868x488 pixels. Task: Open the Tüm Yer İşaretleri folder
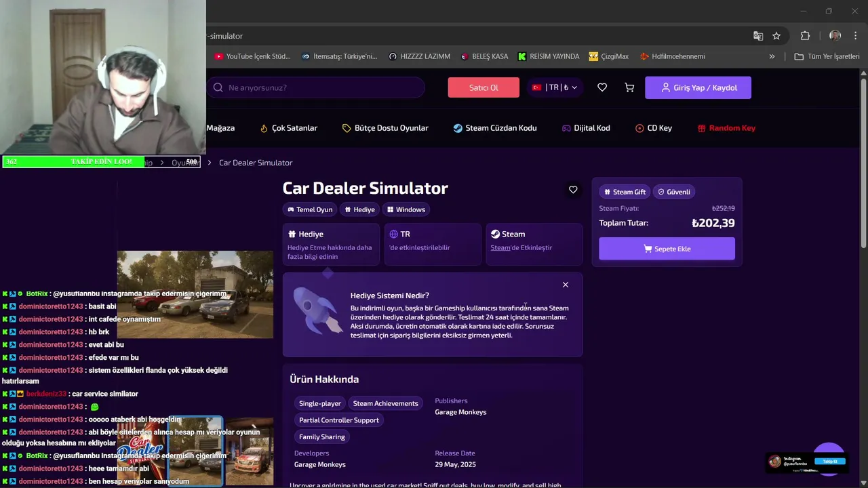[x=827, y=56]
